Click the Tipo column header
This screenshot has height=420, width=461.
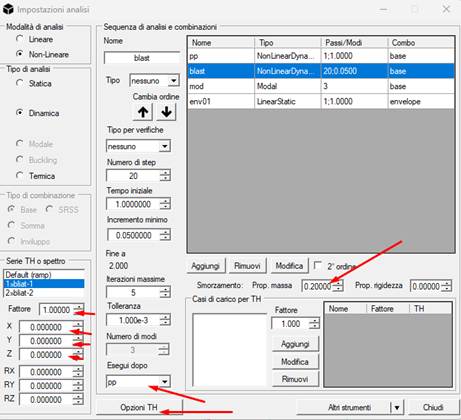click(288, 43)
